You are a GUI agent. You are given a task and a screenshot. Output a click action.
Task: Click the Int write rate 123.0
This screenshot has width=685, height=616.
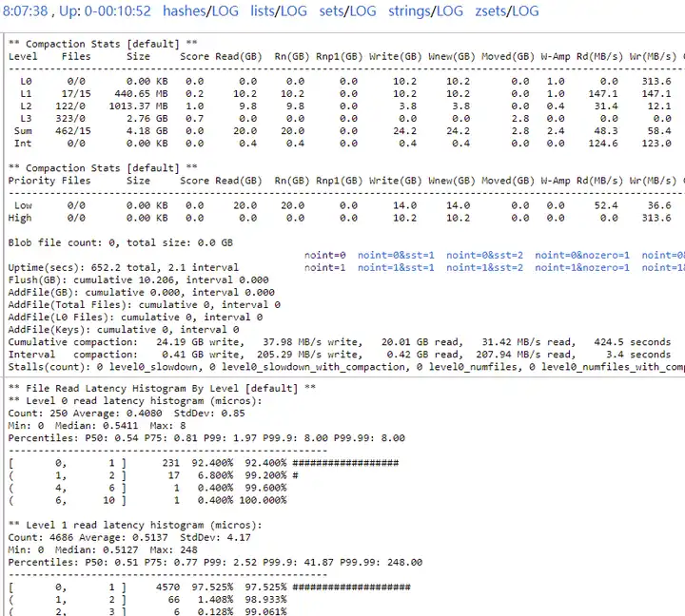point(656,144)
